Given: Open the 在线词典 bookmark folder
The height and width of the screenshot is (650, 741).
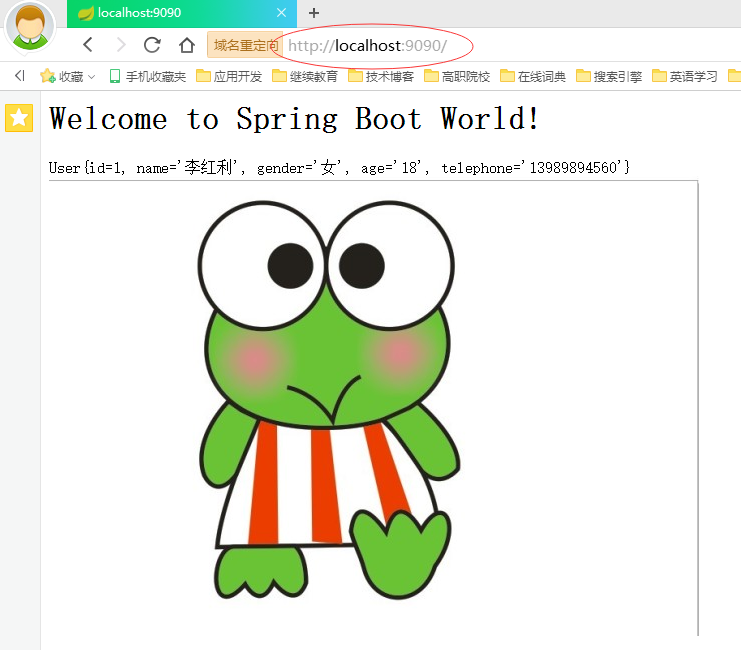Looking at the screenshot, I should [533, 76].
